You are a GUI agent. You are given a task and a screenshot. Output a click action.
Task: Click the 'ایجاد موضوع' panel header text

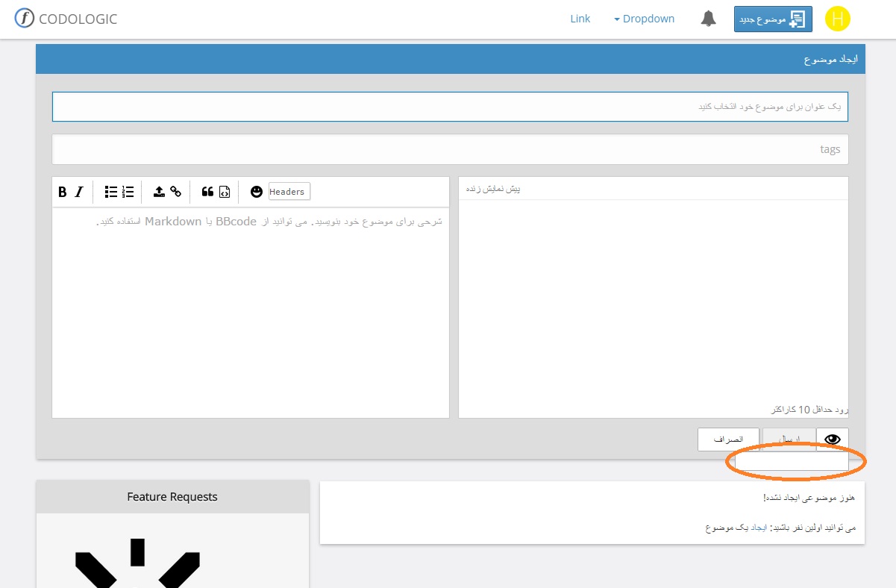[830, 59]
